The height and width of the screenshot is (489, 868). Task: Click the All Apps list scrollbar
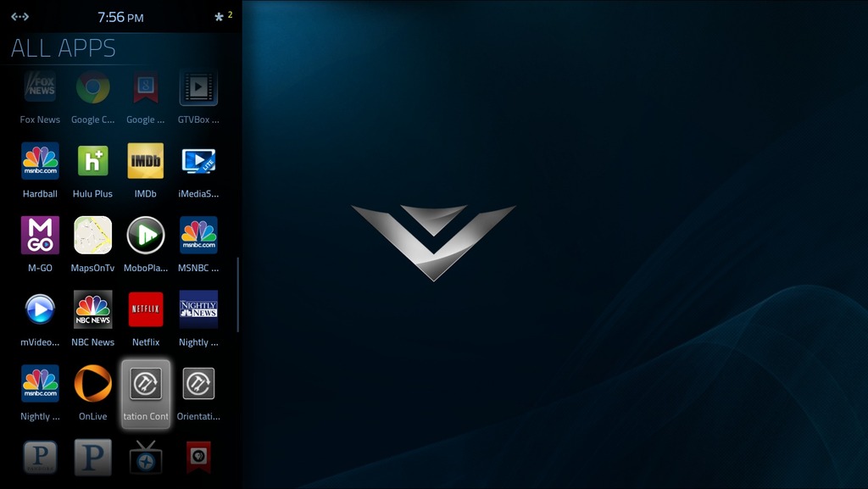click(x=238, y=294)
